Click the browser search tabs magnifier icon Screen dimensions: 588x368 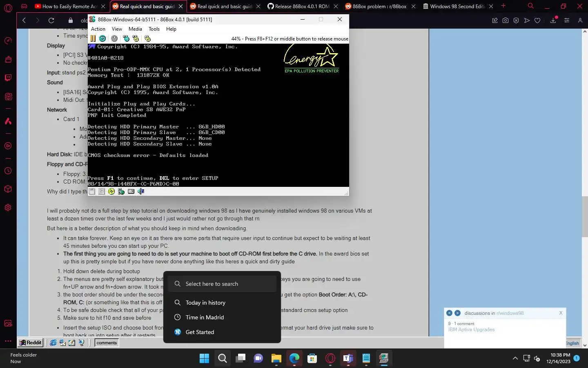coord(530,6)
